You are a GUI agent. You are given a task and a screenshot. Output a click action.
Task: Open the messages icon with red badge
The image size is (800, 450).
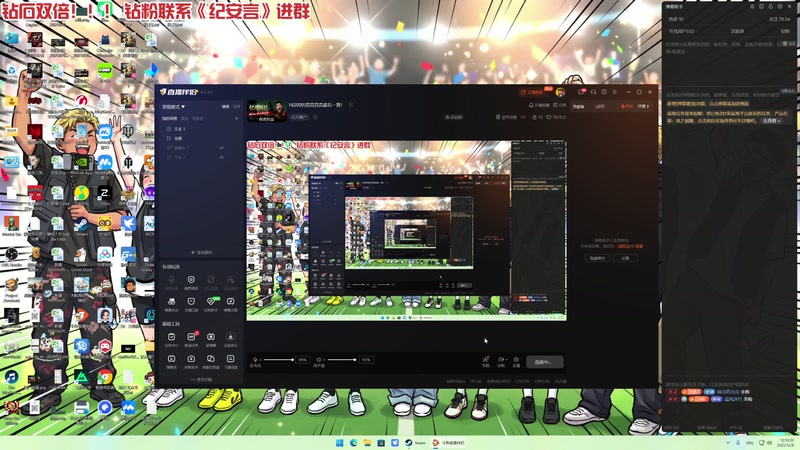[582, 92]
